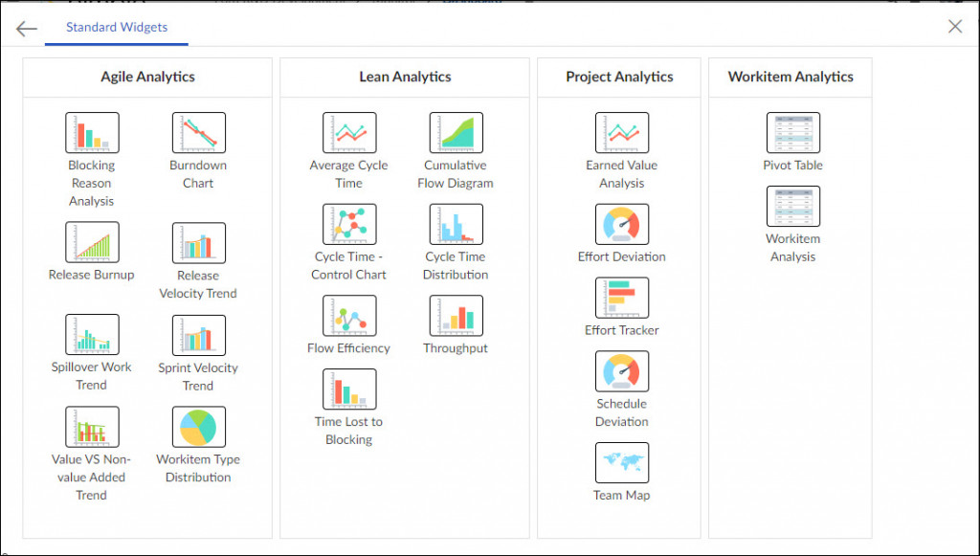Select the Blocking Reason Analysis widget

[91, 132]
